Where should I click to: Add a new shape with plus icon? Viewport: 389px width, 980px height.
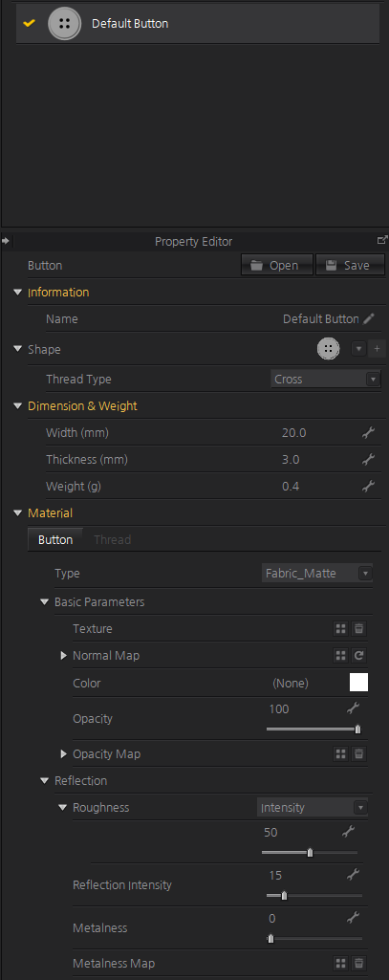[x=376, y=349]
